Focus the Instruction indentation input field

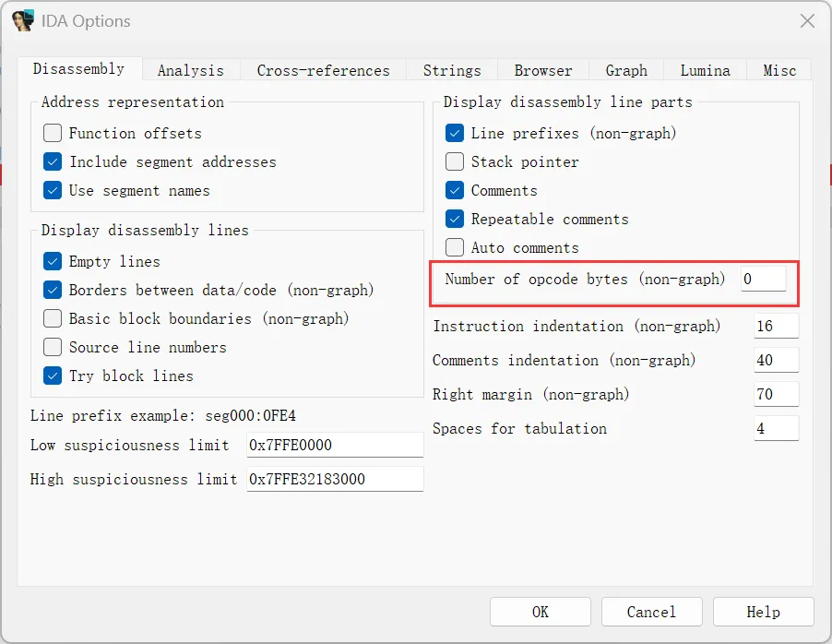pyautogui.click(x=776, y=326)
